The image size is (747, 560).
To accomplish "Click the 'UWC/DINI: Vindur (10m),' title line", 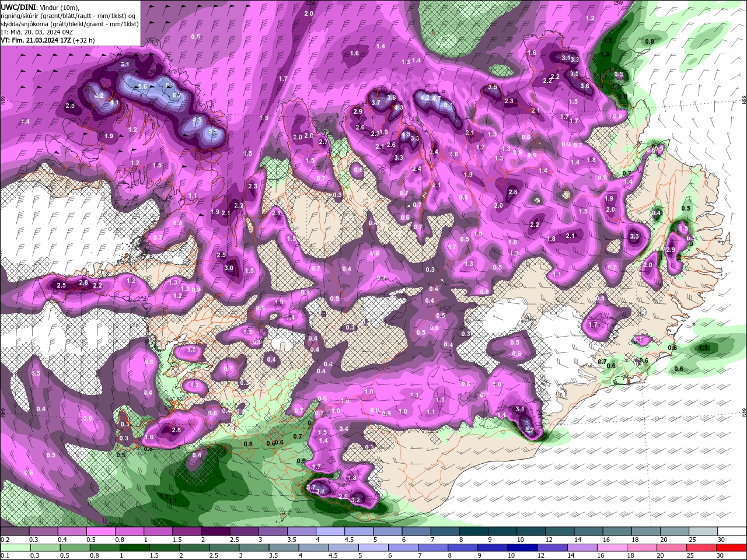I will pyautogui.click(x=40, y=6).
